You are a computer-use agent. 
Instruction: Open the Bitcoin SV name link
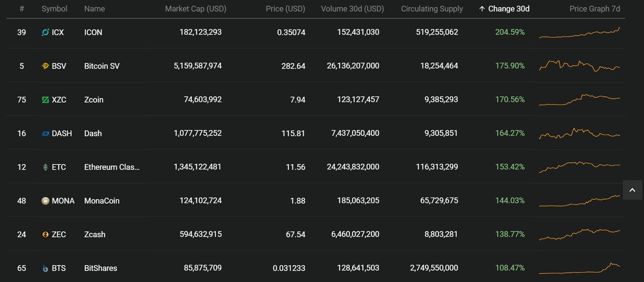[102, 66]
